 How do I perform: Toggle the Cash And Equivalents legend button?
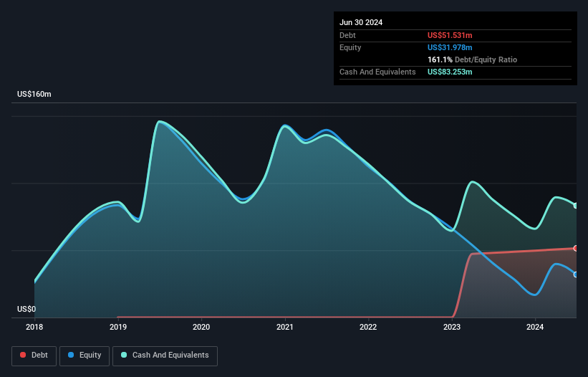(165, 355)
